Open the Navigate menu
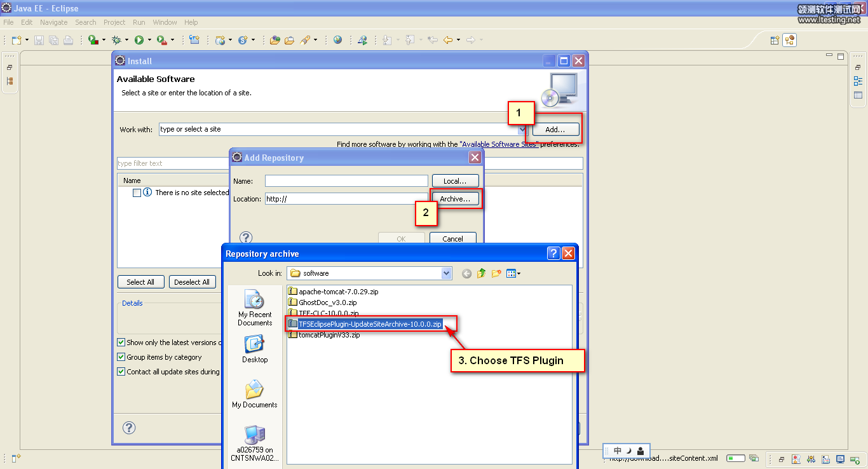The image size is (868, 469). pos(53,22)
